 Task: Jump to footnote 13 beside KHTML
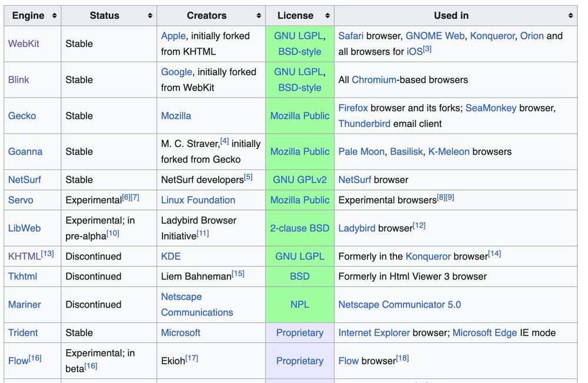tap(47, 254)
